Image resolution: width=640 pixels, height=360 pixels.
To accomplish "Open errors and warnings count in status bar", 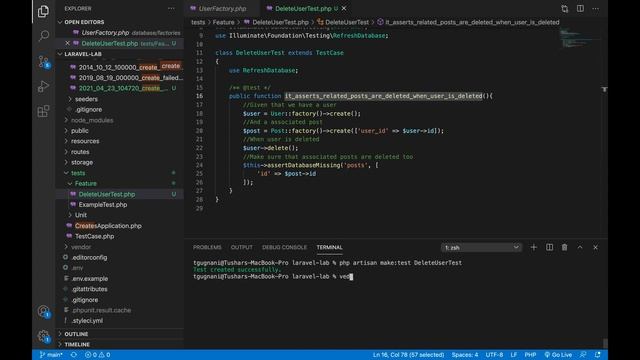I will [x=97, y=355].
